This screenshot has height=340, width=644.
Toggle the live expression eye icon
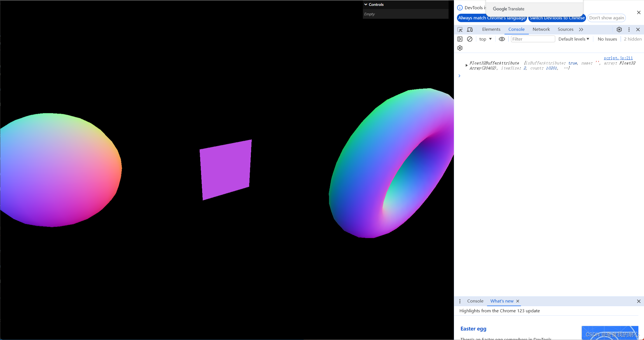pos(502,39)
